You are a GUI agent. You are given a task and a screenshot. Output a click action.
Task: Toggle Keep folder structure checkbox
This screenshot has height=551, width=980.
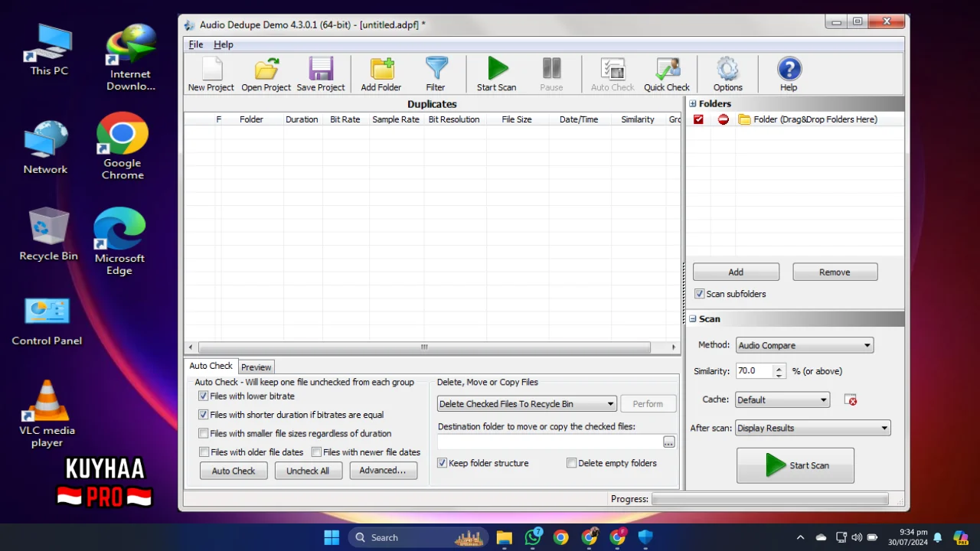[442, 463]
